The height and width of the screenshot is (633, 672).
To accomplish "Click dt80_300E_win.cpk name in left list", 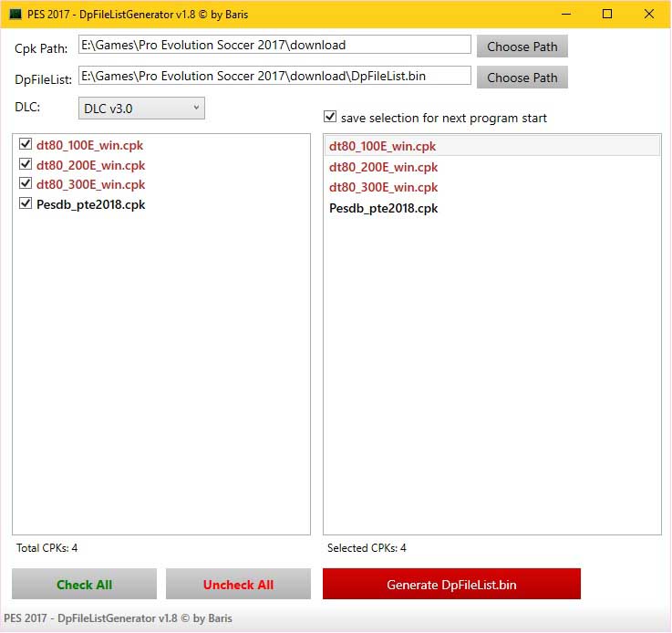I will point(90,185).
